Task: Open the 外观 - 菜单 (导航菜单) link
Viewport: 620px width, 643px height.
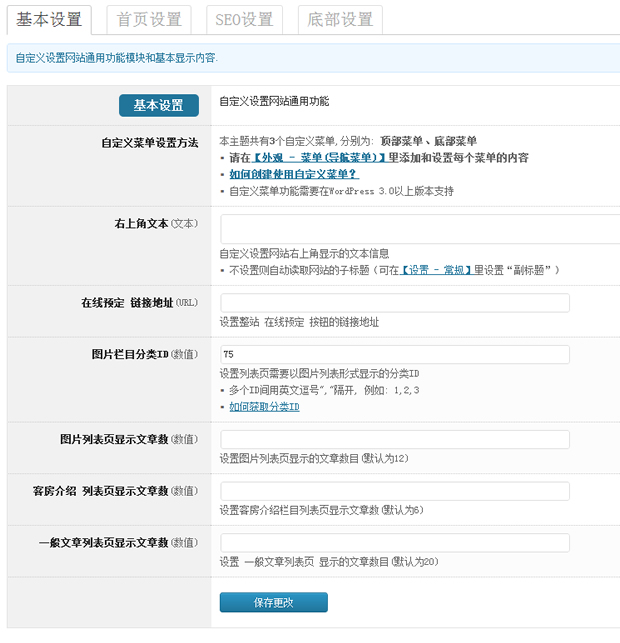Action: tap(320, 158)
